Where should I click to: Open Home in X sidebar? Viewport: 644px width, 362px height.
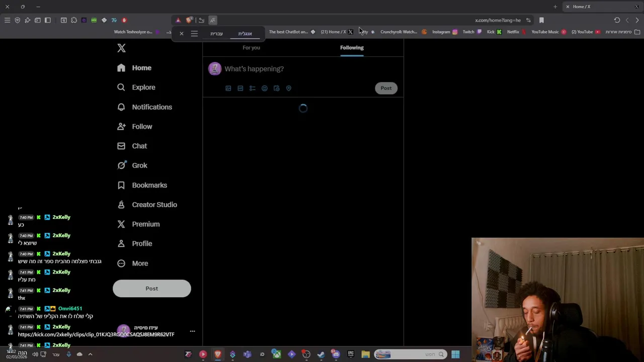click(134, 68)
